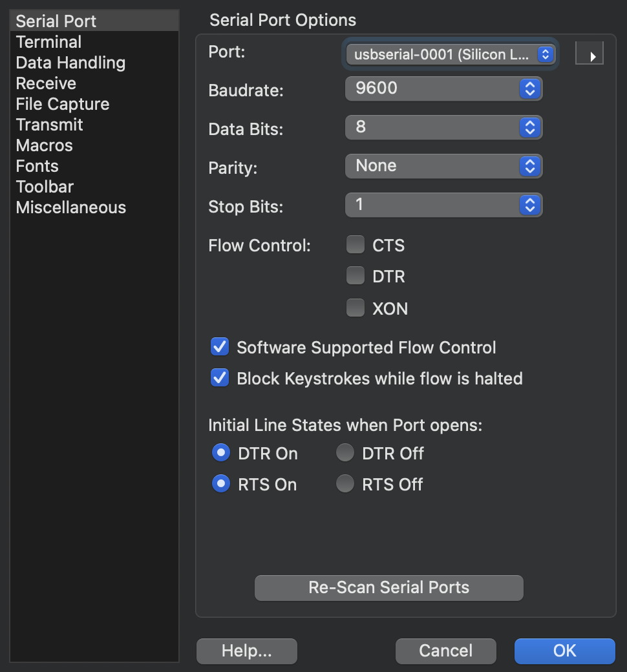Go to the File Capture settings
The image size is (627, 672).
point(63,104)
